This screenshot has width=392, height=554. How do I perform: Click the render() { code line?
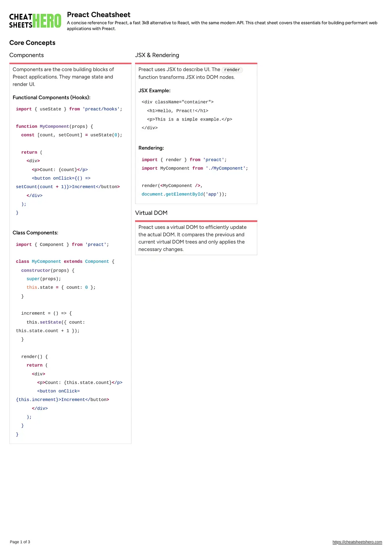[34, 357]
